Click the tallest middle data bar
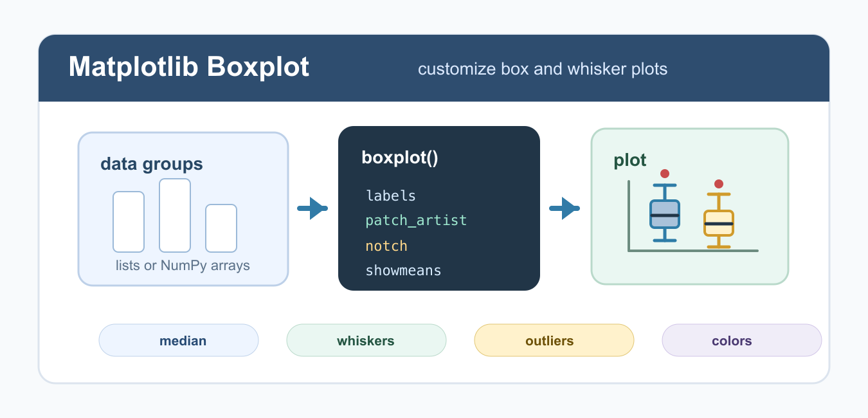Image resolution: width=868 pixels, height=418 pixels. tap(175, 215)
